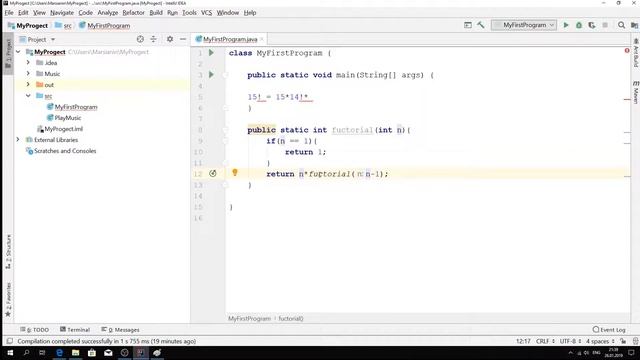Screen dimensions: 640x360
Task: Open Project Structure icon at toolbar end
Action: (634, 25)
